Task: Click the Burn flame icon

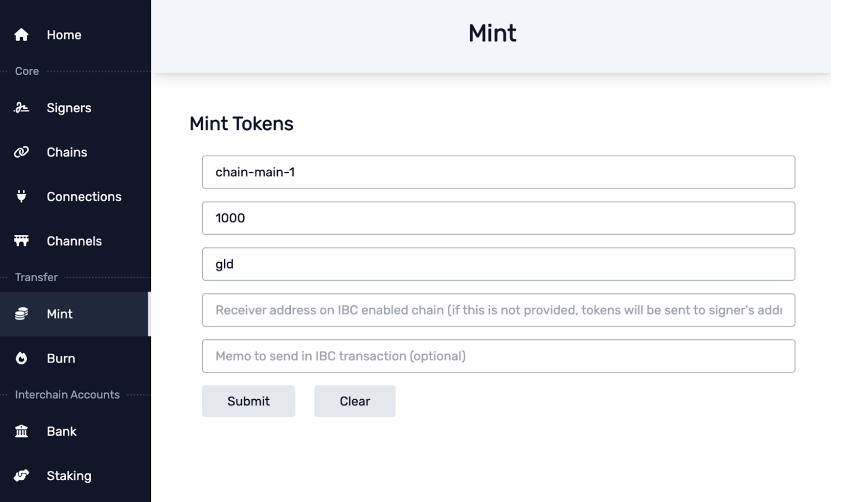Action: pos(21,358)
